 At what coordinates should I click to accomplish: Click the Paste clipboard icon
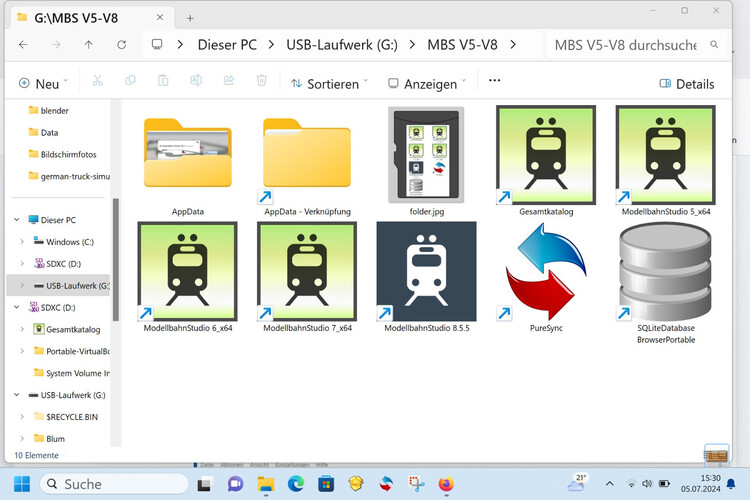(x=163, y=80)
